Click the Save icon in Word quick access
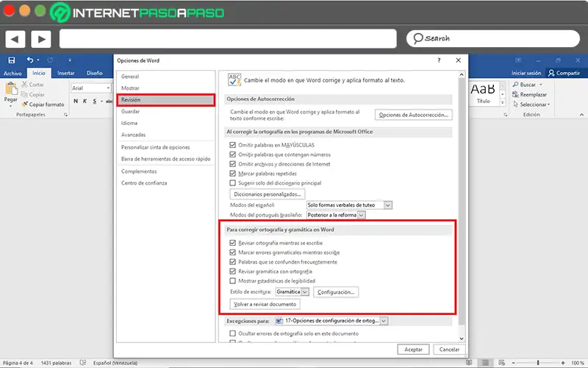Viewport: 588px width, 368px height. click(x=12, y=60)
